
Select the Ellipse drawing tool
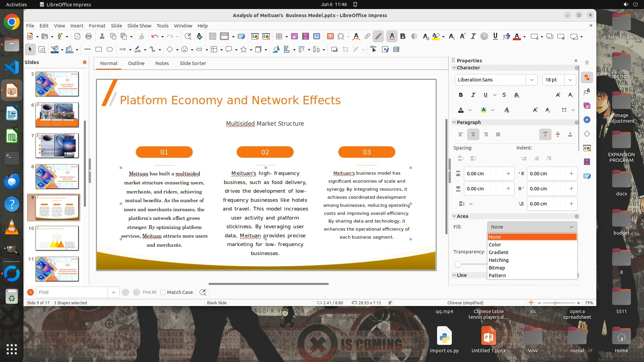click(110, 50)
